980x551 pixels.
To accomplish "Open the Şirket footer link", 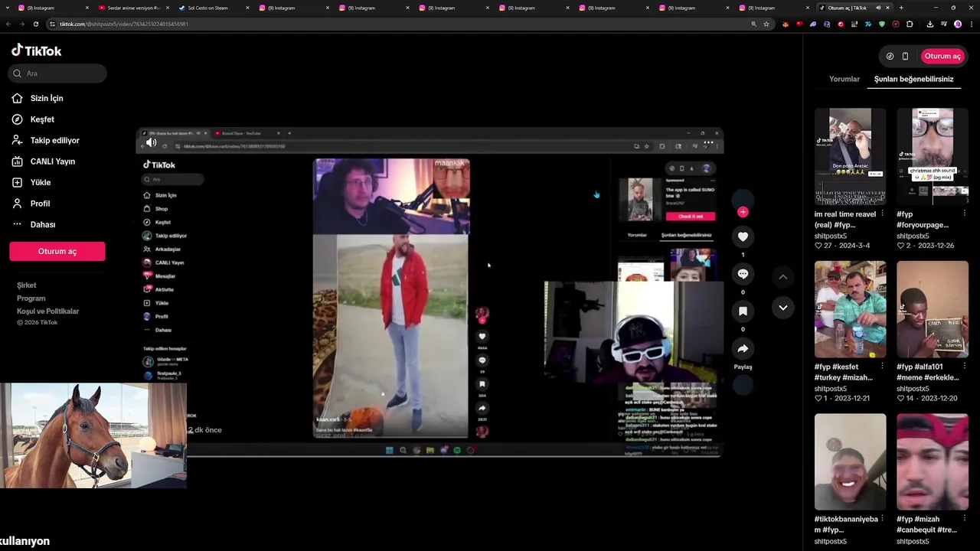I will point(27,285).
